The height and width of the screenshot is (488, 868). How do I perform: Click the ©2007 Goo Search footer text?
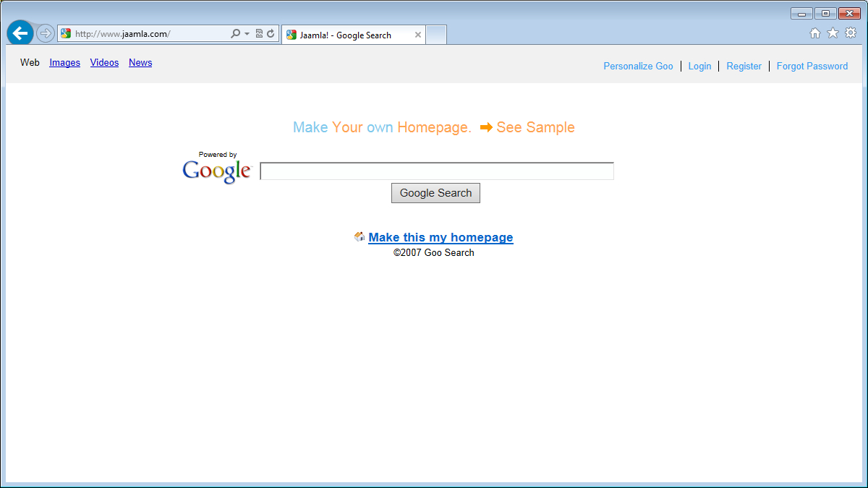[434, 253]
